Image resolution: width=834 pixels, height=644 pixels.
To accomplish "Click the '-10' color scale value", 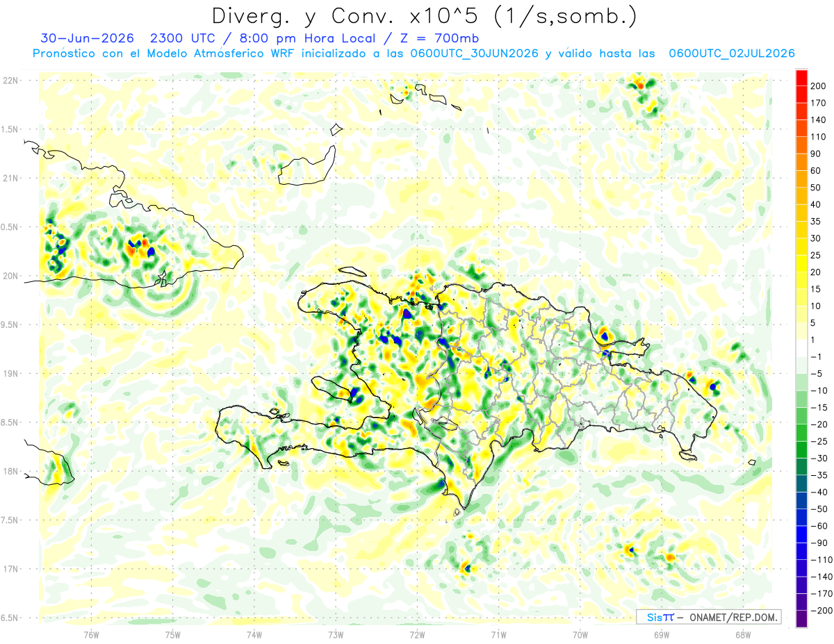I will pyautogui.click(x=819, y=390).
